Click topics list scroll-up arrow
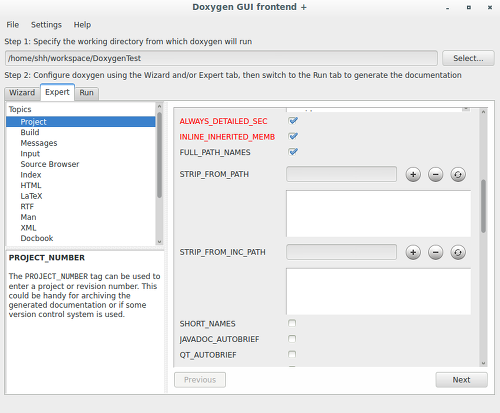Screen dimensions: 500x413 coord(159,106)
